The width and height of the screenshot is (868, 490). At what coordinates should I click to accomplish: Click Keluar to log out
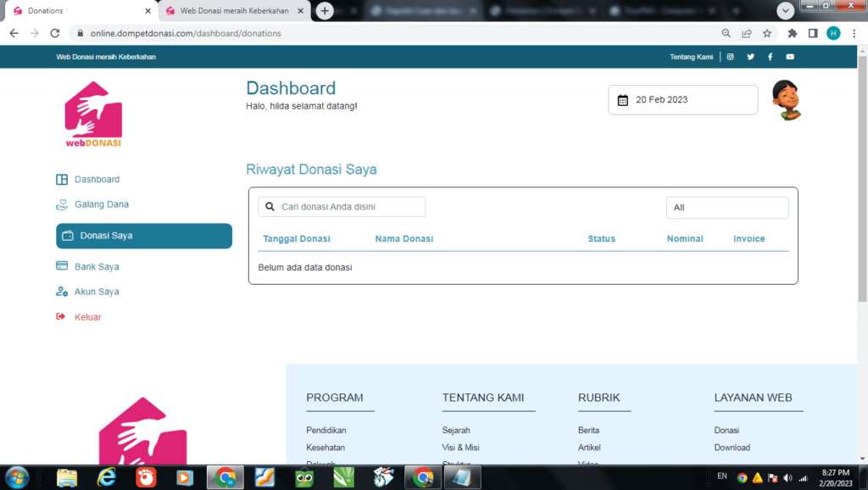point(87,317)
